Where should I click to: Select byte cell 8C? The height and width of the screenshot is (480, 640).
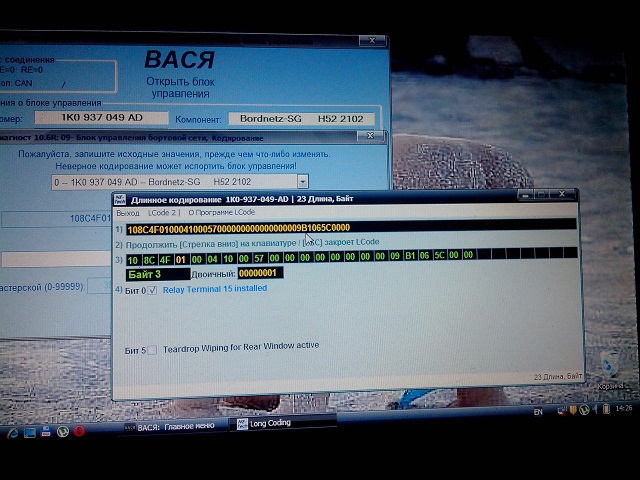[149, 260]
